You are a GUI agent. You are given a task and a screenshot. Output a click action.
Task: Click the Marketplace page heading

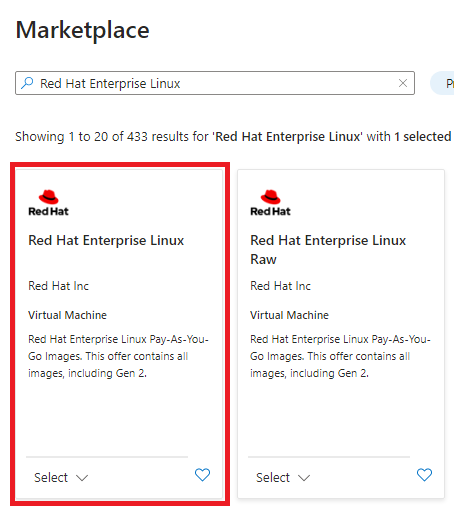(x=82, y=30)
